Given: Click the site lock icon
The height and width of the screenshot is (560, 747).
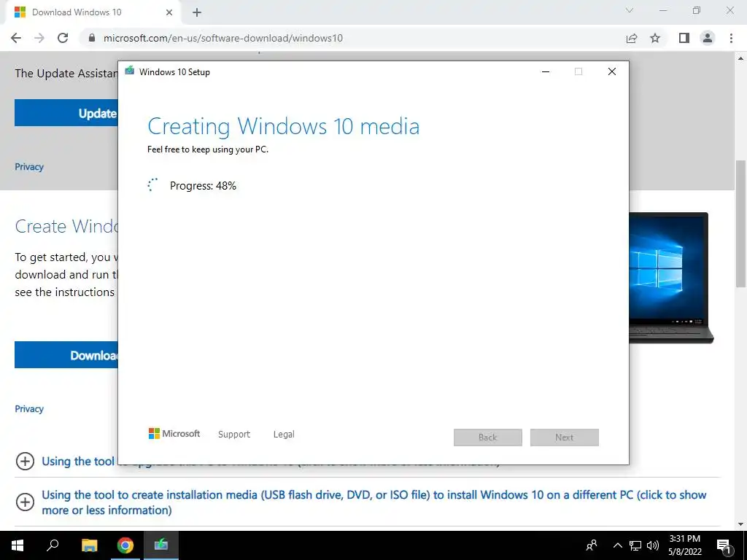Looking at the screenshot, I should pos(92,38).
